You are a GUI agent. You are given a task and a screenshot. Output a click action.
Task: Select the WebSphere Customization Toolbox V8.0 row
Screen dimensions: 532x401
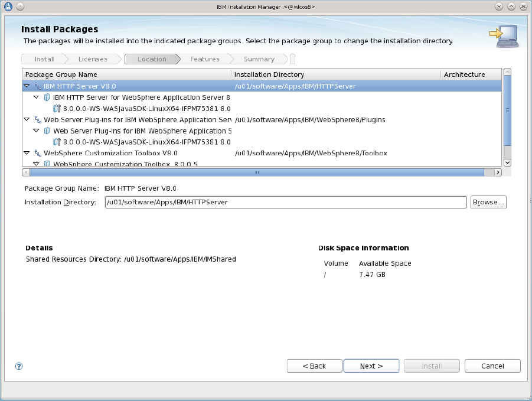point(262,153)
